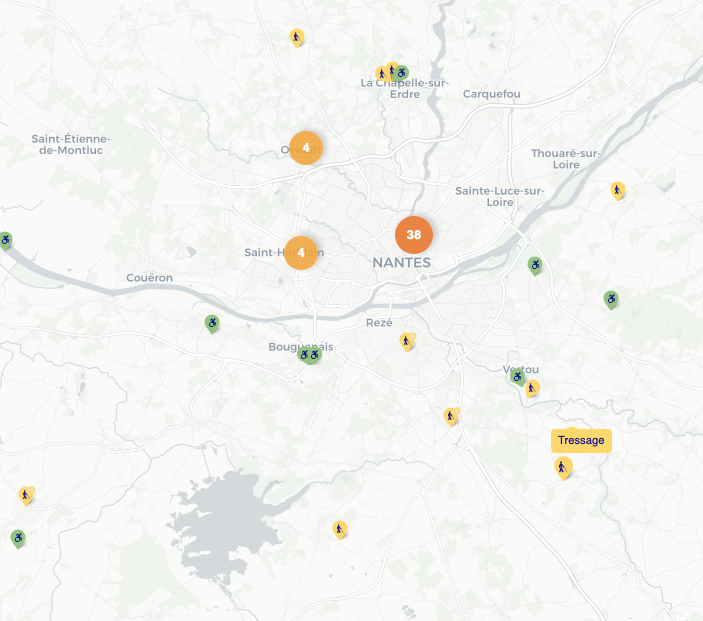Image resolution: width=703 pixels, height=621 pixels.
Task: Click the yellow walking marker above the bottom-left wheelchair marker
Action: pyautogui.click(x=25, y=494)
